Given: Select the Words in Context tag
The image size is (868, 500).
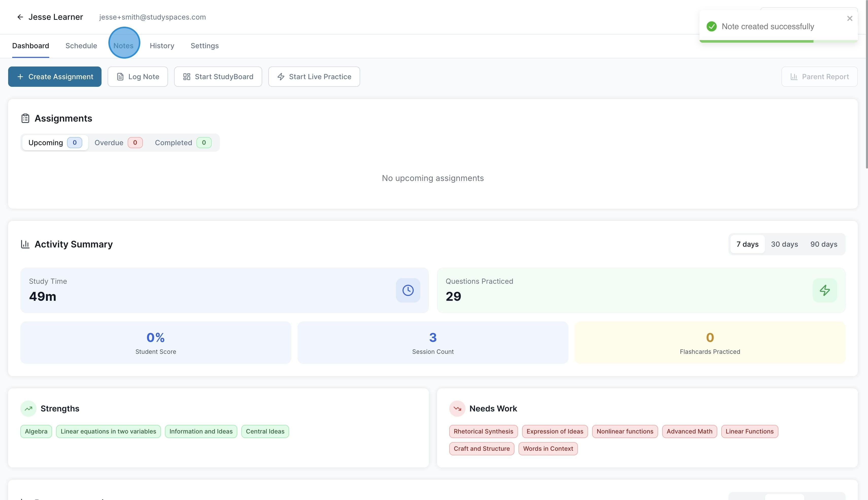Looking at the screenshot, I should (x=548, y=448).
